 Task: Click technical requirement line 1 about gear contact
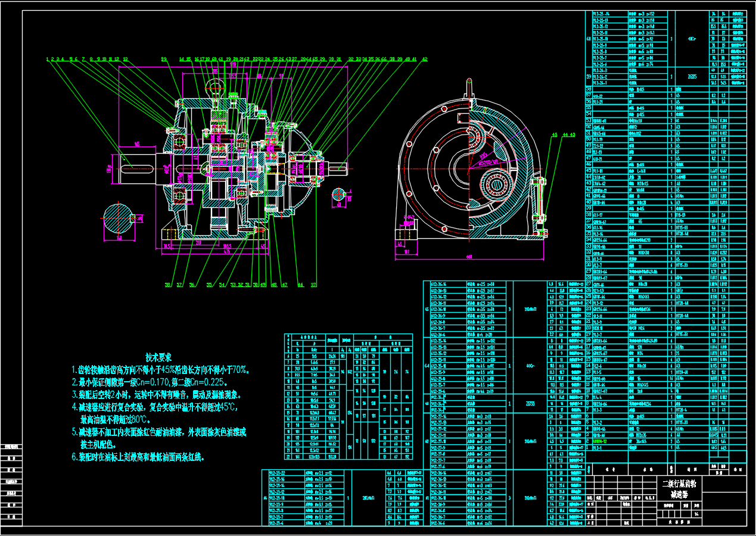coord(160,370)
